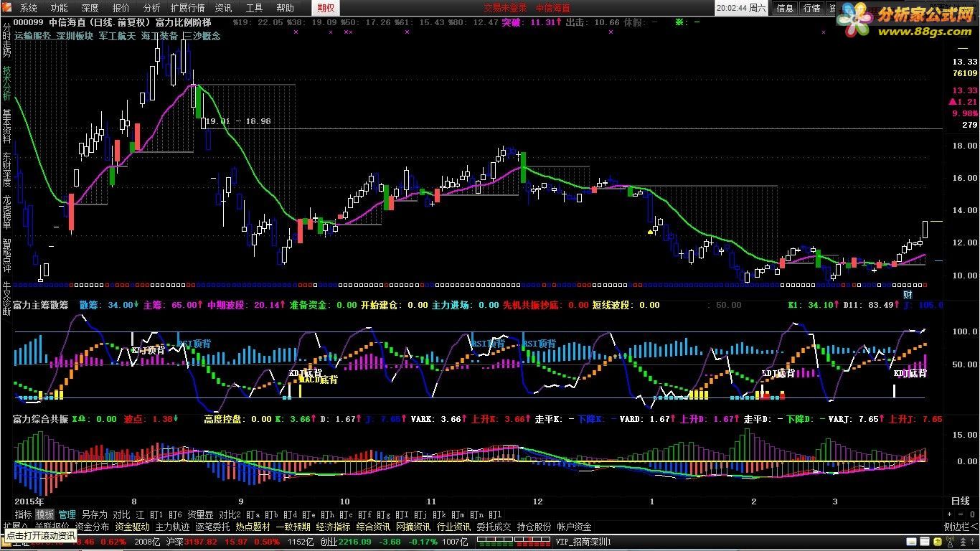Click the 行情 button

pyautogui.click(x=811, y=9)
